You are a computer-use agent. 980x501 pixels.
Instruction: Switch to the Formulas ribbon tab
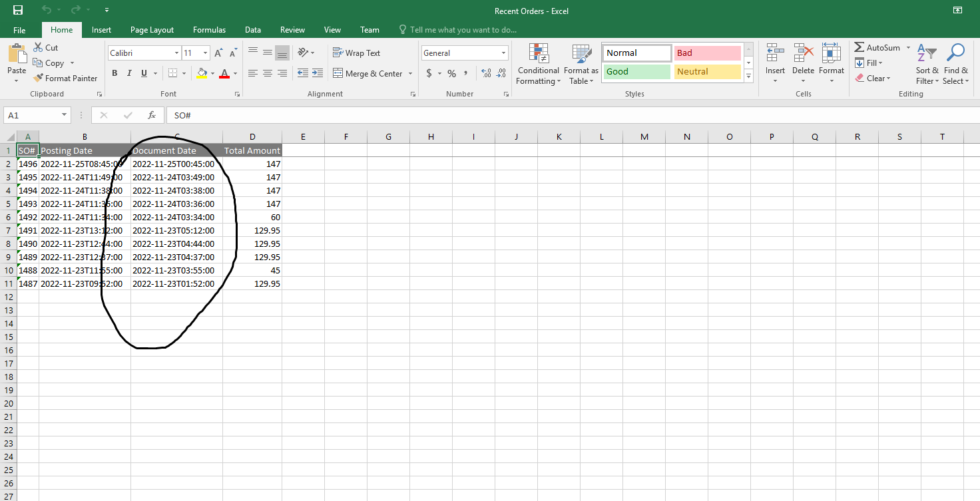[209, 30]
